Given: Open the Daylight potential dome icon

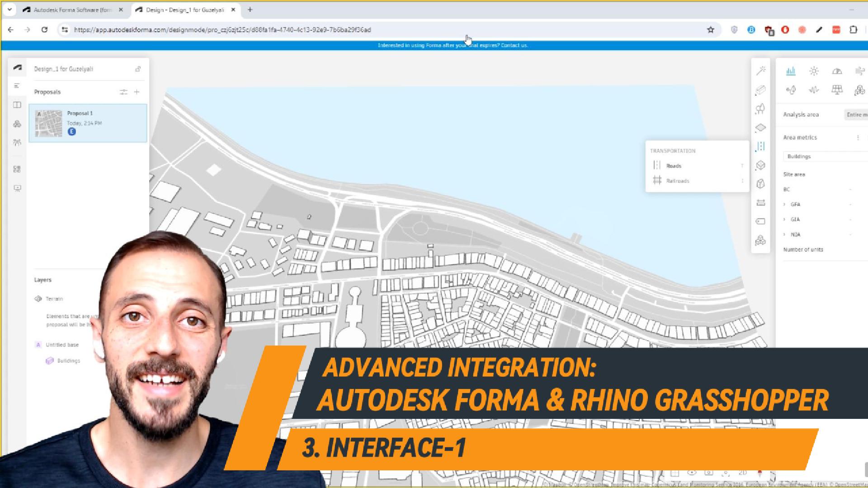Looking at the screenshot, I should point(837,71).
